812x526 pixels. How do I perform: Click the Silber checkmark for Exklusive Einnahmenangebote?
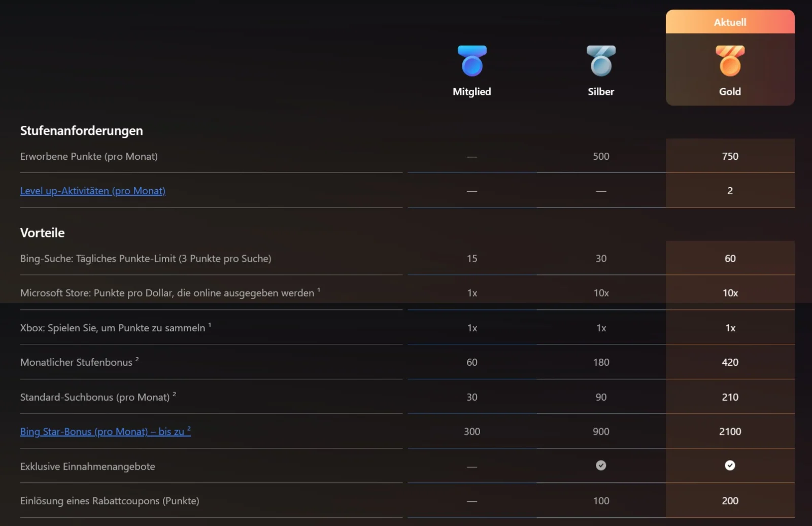(601, 465)
